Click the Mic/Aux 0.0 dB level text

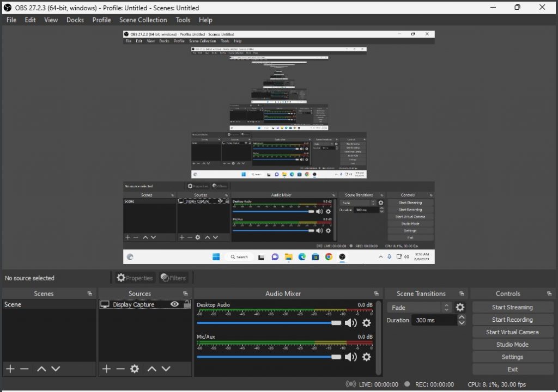click(365, 336)
